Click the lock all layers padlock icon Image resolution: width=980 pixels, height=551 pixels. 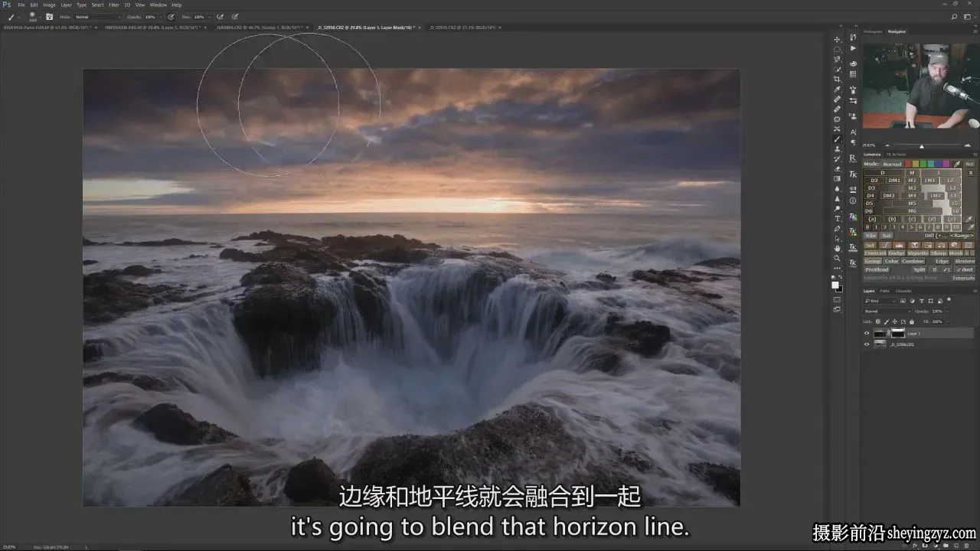(x=911, y=321)
